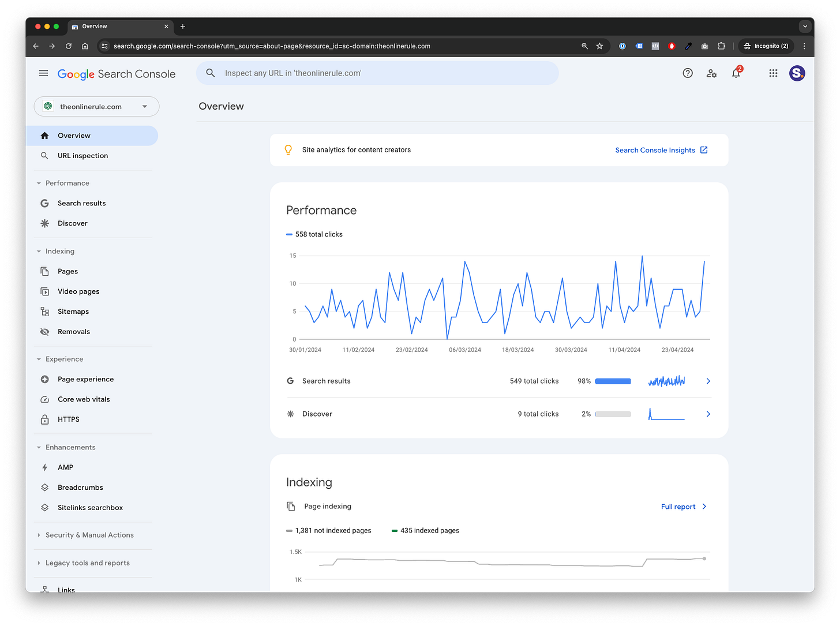
Task: Go back in browser history
Action: click(x=36, y=46)
